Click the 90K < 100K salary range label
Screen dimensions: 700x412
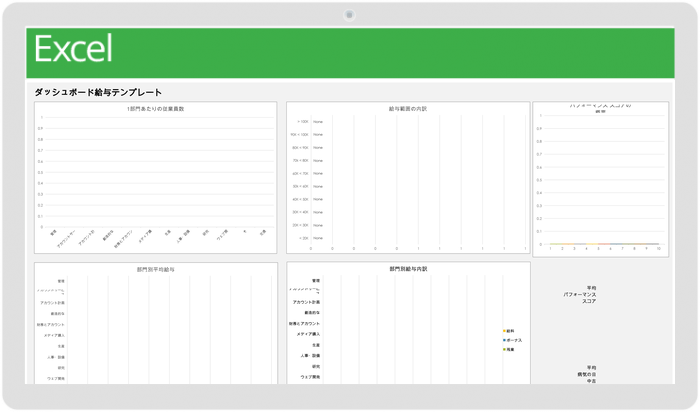[x=300, y=135]
